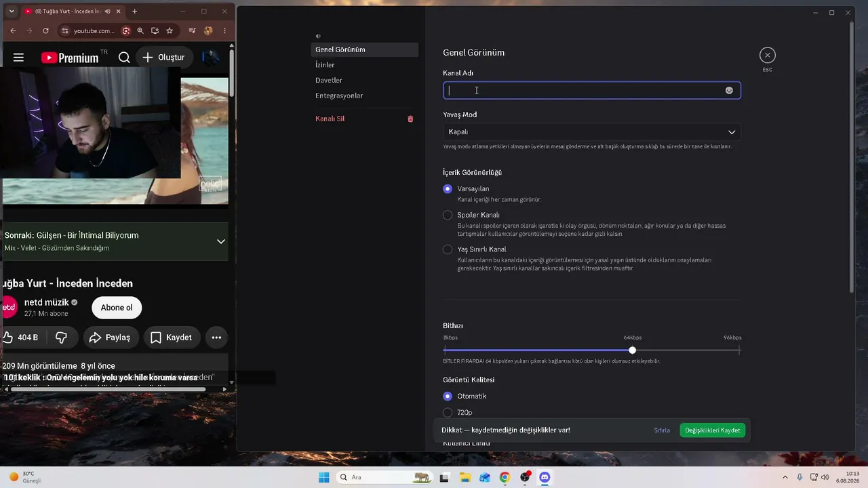Adjust the Bithızı slider handle

tap(632, 350)
